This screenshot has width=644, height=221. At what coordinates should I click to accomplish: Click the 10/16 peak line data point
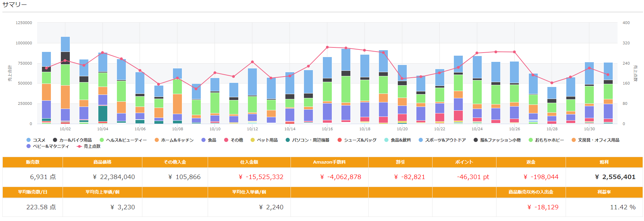coord(327,47)
